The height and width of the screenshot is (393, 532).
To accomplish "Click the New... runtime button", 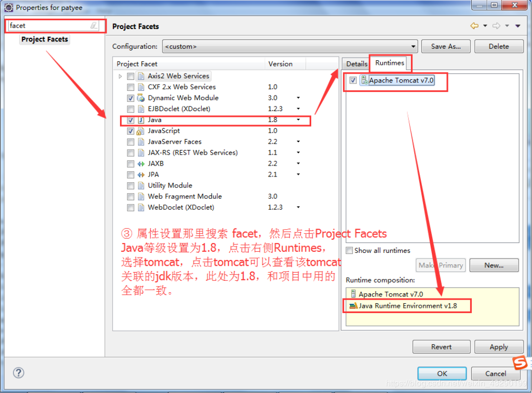I will (494, 265).
